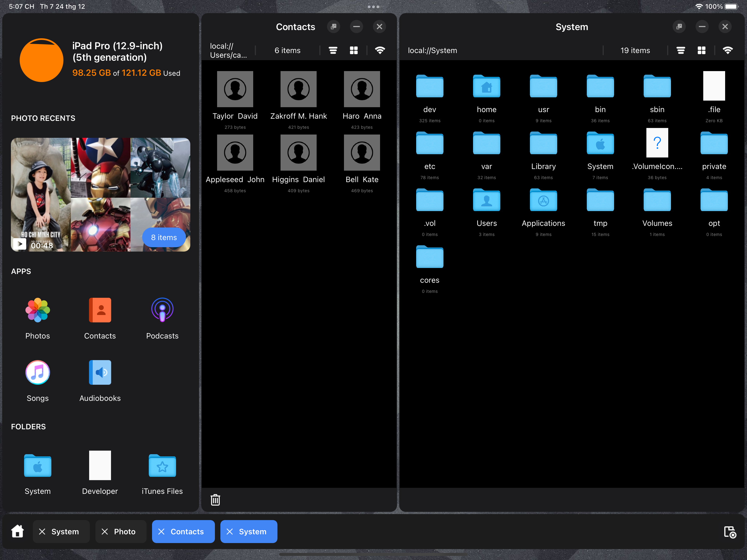747x560 pixels.
Task: Select the Bell Kate contact
Action: [362, 152]
